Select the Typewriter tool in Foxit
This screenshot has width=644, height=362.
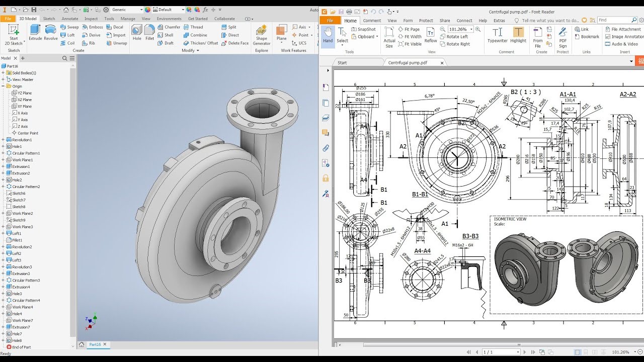(497, 35)
